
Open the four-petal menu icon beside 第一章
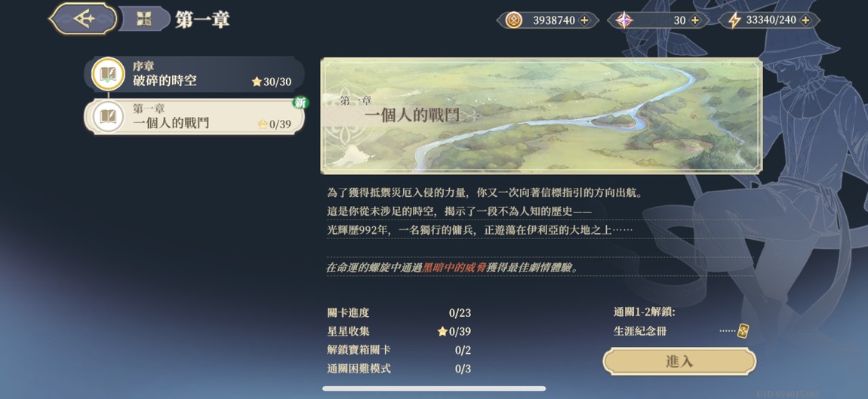point(144,20)
